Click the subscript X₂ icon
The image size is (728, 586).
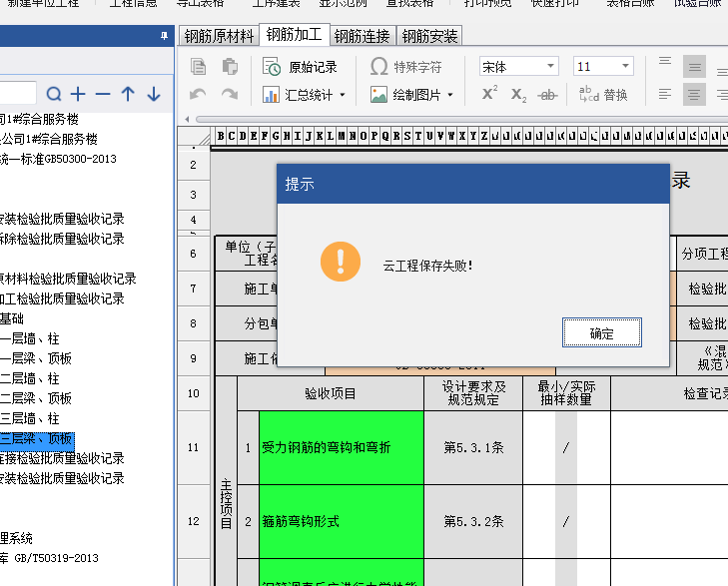click(518, 95)
